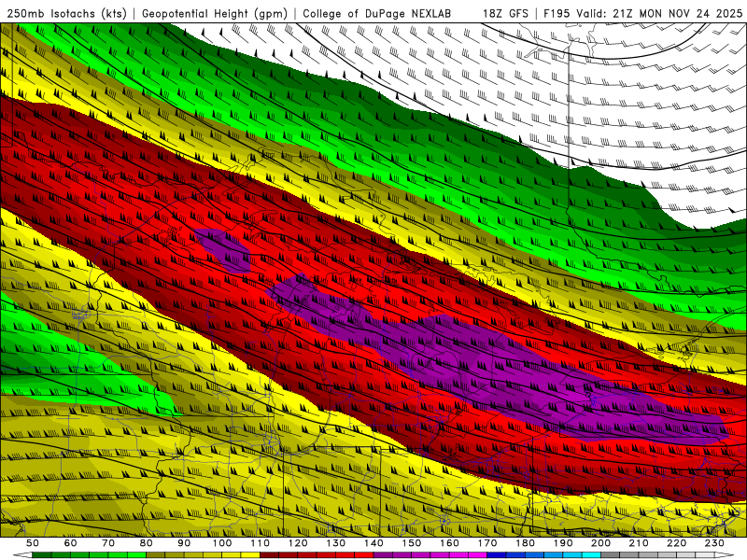This screenshot has height=560, width=747.
Task: Click the legend label '160'
Action: [x=449, y=543]
